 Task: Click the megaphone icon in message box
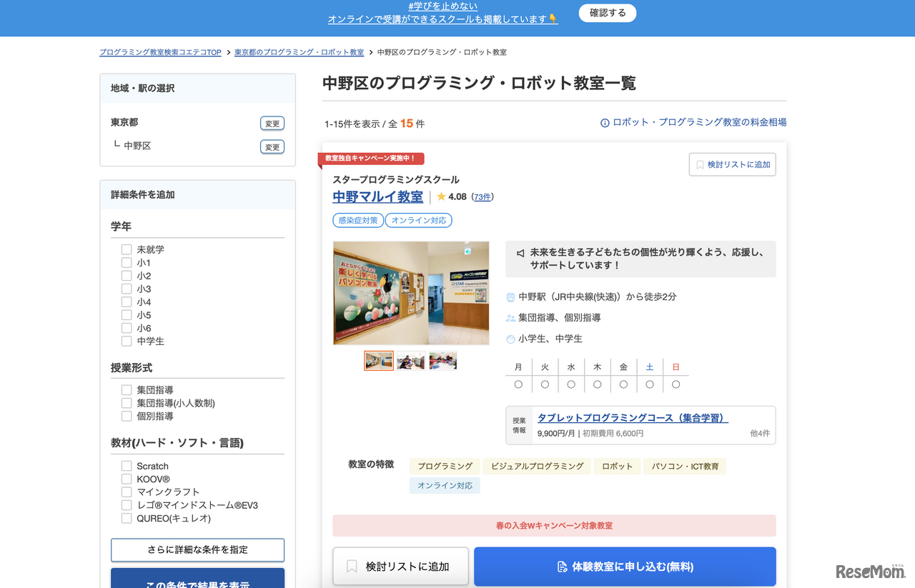[520, 253]
